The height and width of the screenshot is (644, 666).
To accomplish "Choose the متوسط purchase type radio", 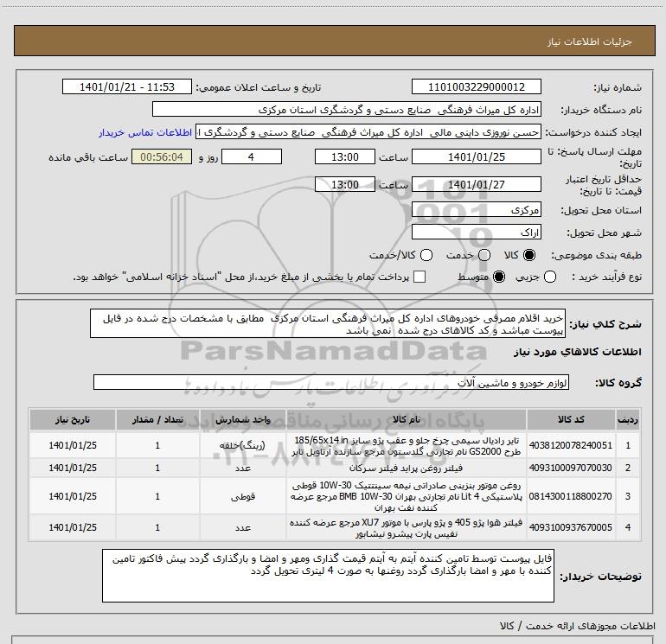I will coord(499,277).
